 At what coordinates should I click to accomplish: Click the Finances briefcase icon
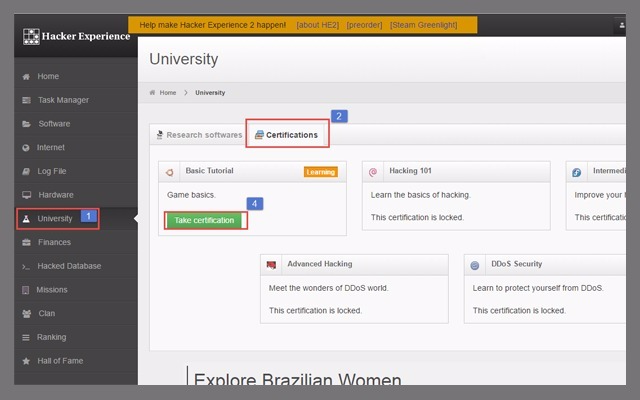27,242
